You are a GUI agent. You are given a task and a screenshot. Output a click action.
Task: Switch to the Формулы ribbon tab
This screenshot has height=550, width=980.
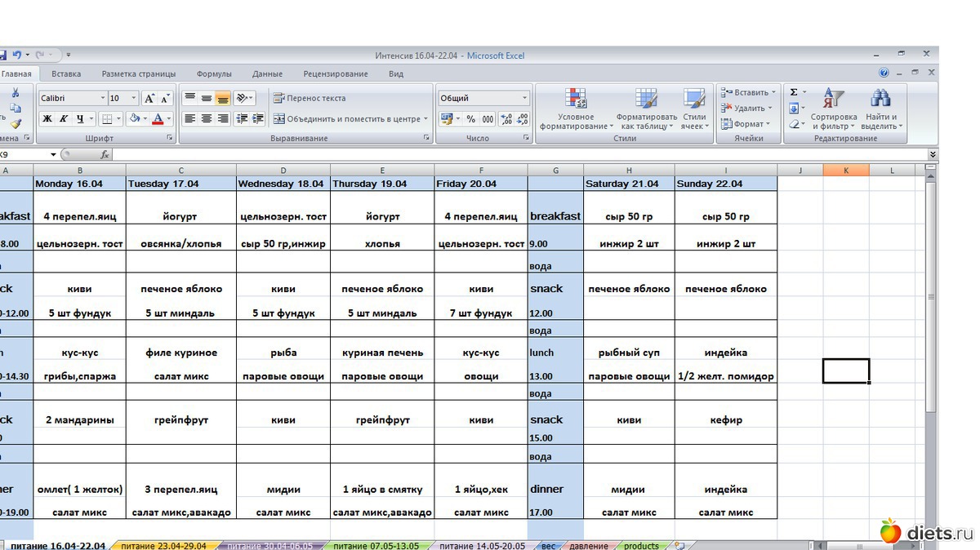click(214, 73)
